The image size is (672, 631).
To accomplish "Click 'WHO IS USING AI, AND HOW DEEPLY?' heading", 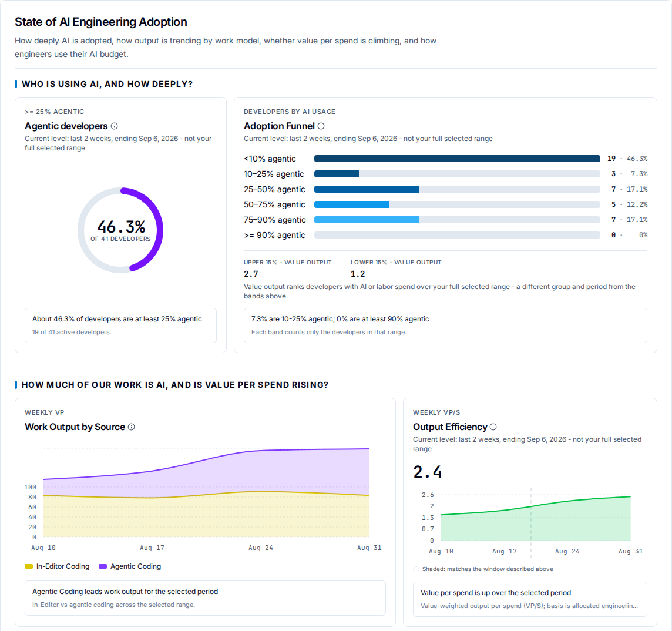I will tap(107, 84).
